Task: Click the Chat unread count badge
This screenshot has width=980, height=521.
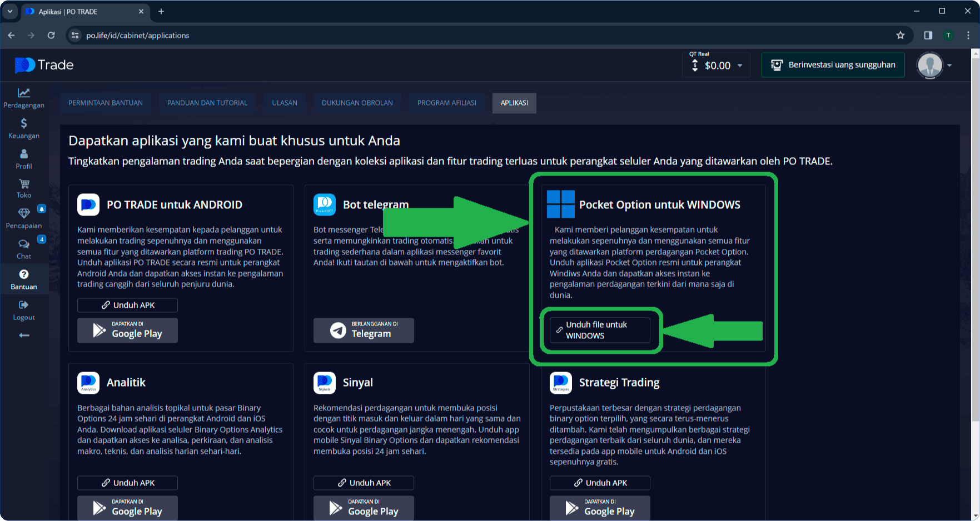Action: [x=42, y=239]
